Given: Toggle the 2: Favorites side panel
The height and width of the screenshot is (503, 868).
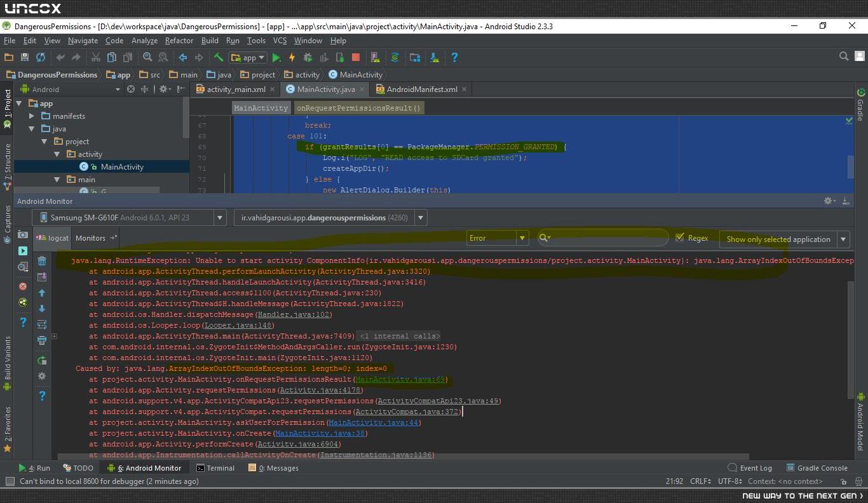Looking at the screenshot, I should coord(8,429).
